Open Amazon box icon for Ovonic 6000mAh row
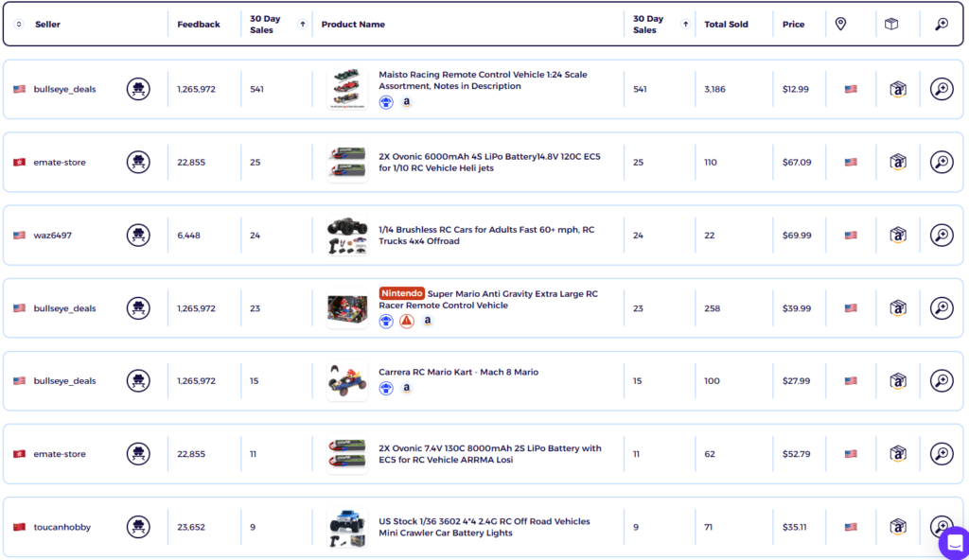 coord(898,162)
